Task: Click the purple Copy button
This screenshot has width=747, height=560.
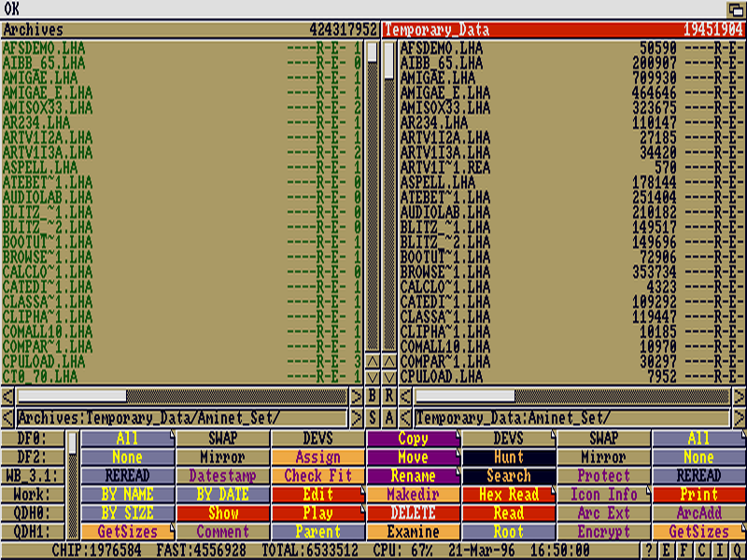Action: pos(413,439)
